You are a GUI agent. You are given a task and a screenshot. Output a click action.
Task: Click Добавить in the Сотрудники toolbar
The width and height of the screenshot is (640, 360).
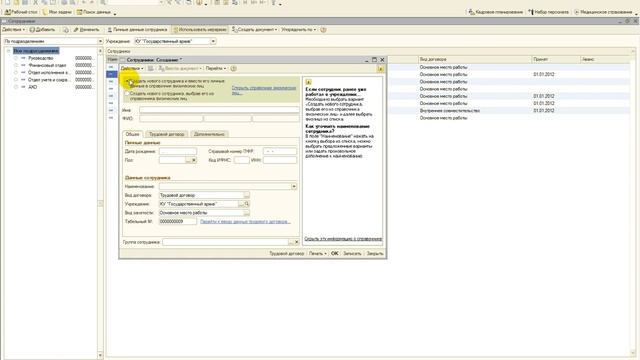[x=42, y=30]
